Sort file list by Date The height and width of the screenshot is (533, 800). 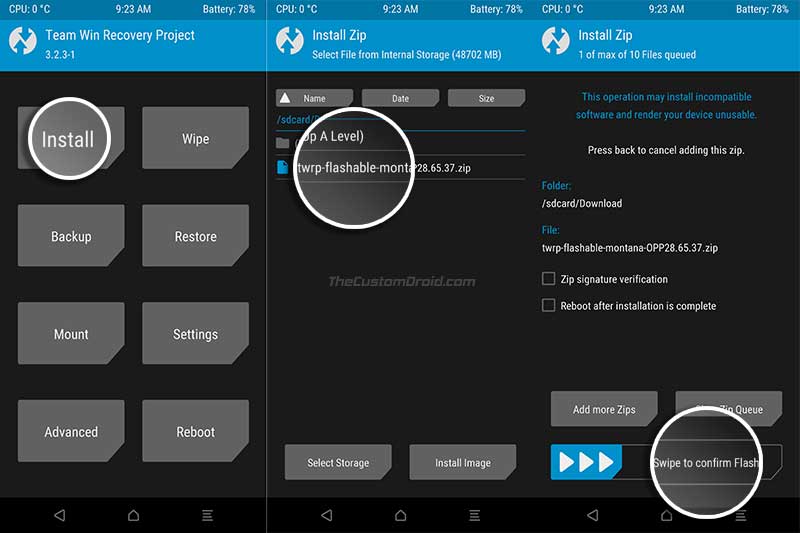[x=401, y=98]
